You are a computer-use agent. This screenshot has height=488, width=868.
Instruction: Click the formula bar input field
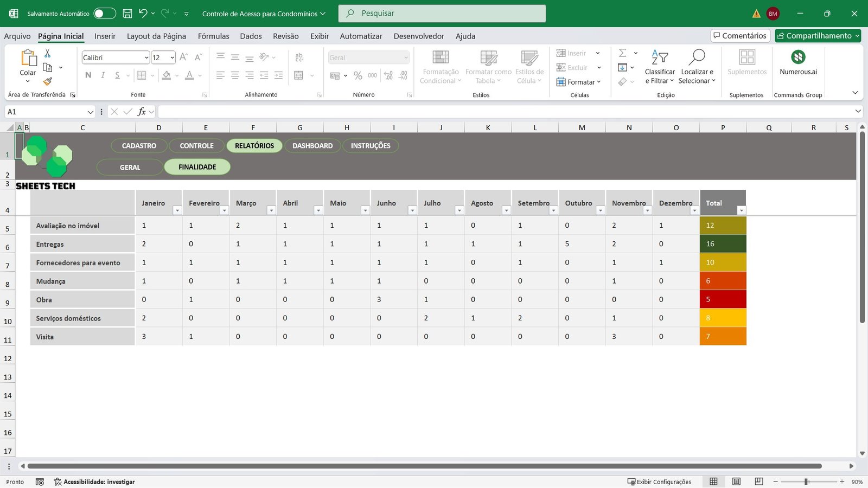click(x=505, y=112)
